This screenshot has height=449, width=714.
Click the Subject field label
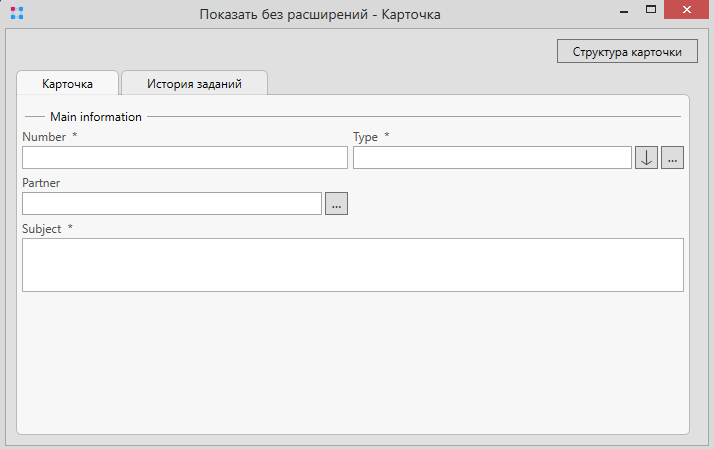click(42, 229)
